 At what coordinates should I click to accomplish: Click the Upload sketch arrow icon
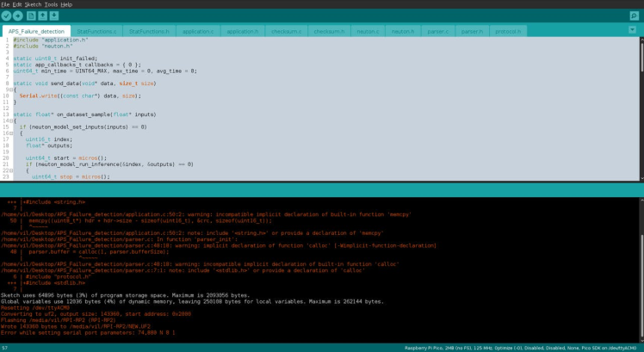18,15
